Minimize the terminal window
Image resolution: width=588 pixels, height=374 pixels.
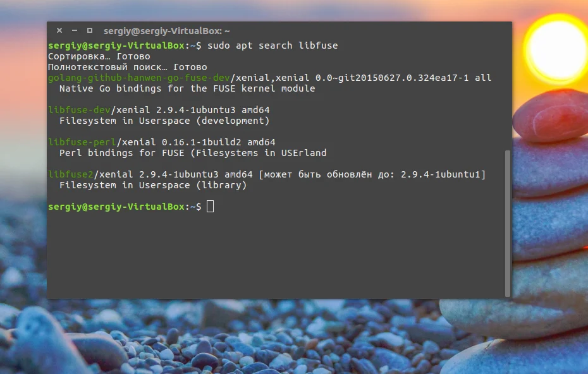75,30
